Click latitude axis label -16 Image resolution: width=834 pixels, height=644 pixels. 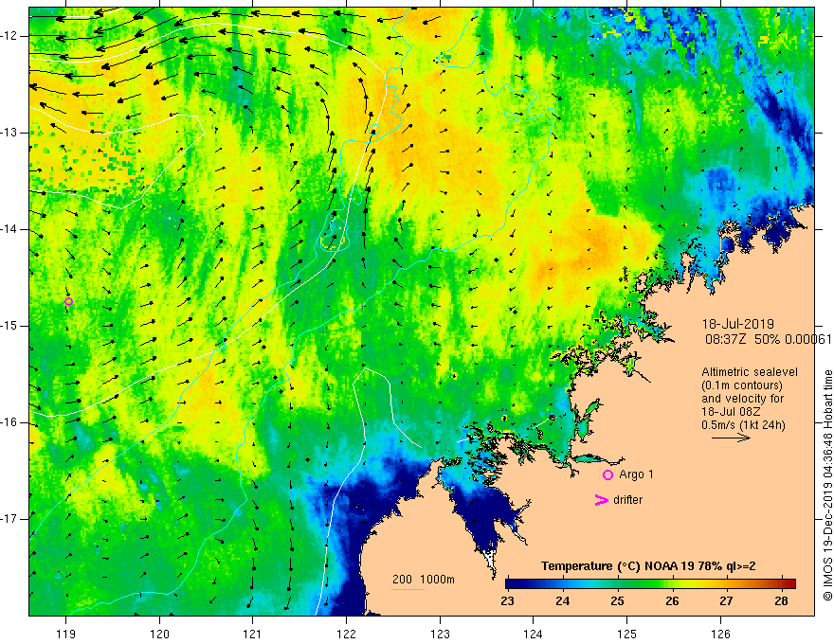point(10,422)
